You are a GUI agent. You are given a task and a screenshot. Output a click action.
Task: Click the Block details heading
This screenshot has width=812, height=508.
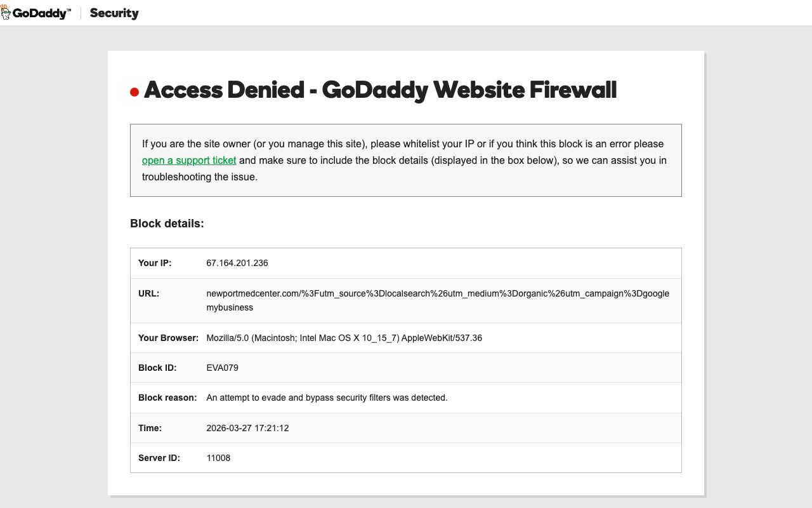167,224
